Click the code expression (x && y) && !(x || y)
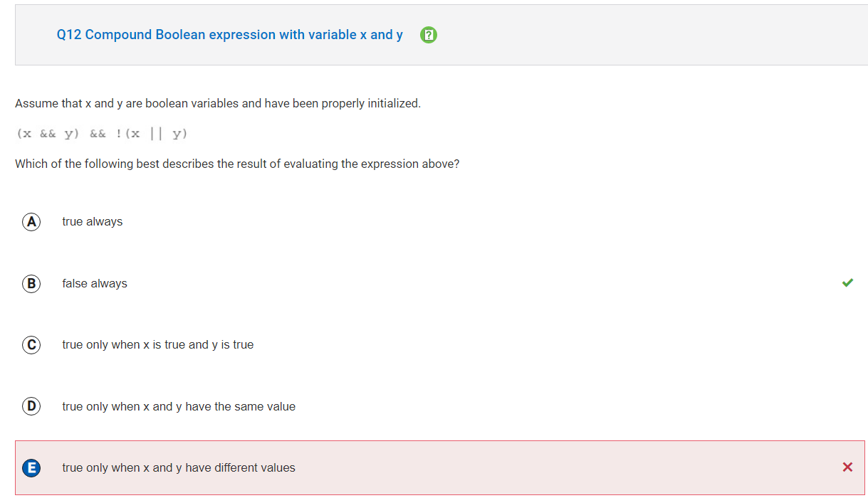 pos(103,134)
